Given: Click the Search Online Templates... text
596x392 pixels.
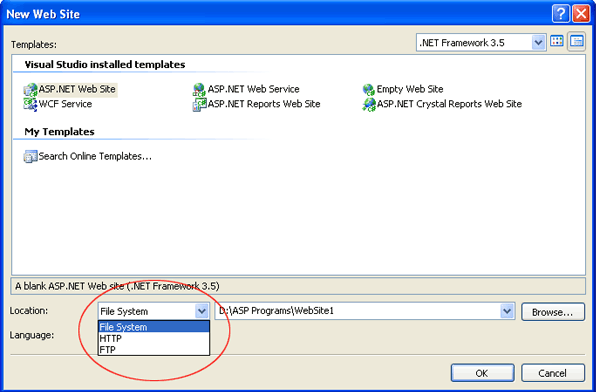Looking at the screenshot, I should [x=95, y=156].
